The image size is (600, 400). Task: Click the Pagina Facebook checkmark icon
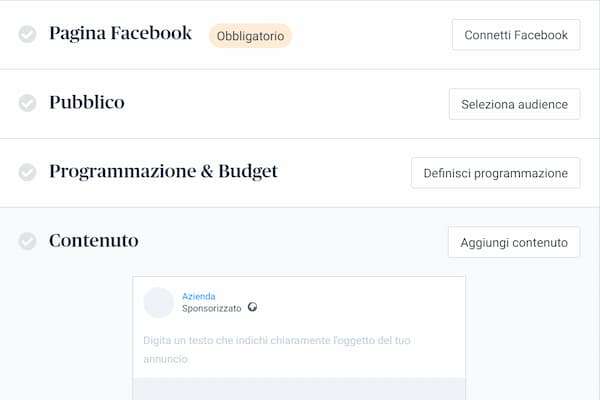tap(28, 34)
